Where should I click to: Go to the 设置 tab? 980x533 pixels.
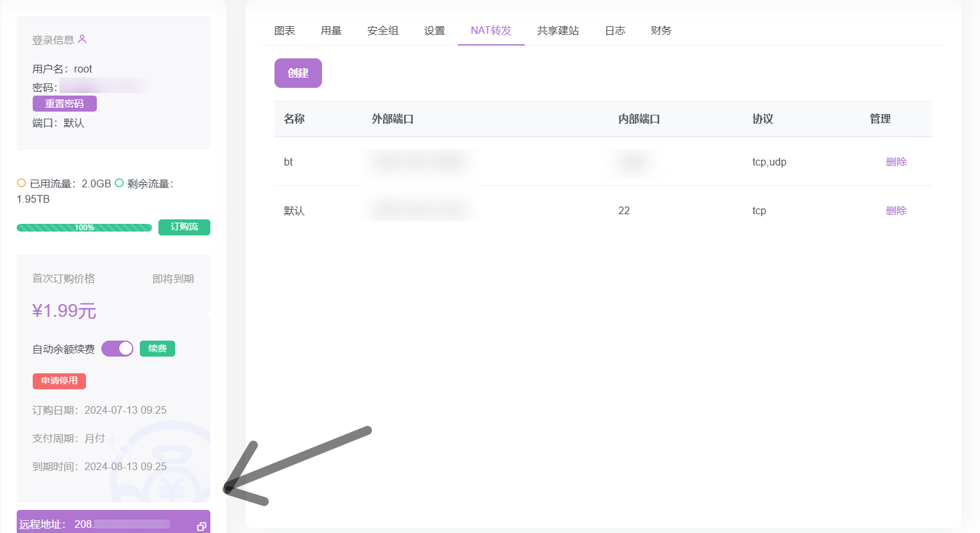coord(434,31)
